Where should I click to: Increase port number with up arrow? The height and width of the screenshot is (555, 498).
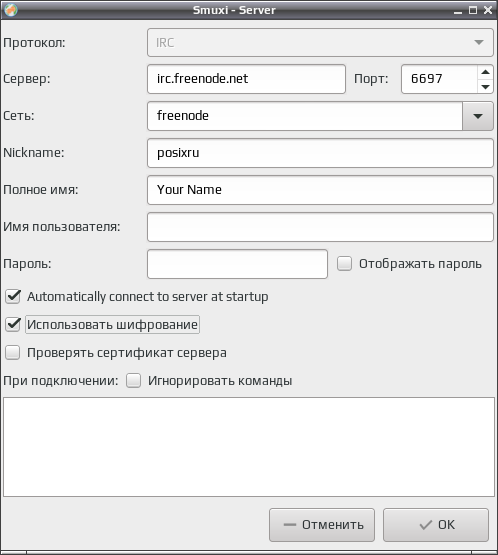[485, 72]
